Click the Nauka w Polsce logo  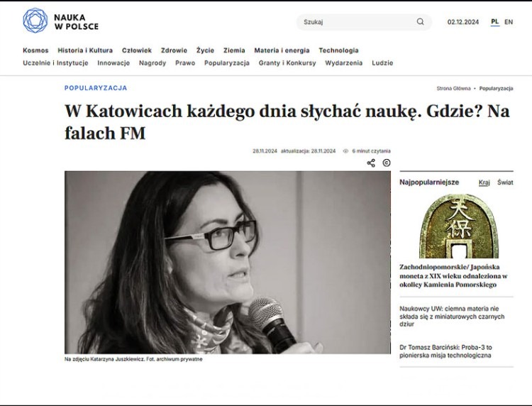coord(60,21)
